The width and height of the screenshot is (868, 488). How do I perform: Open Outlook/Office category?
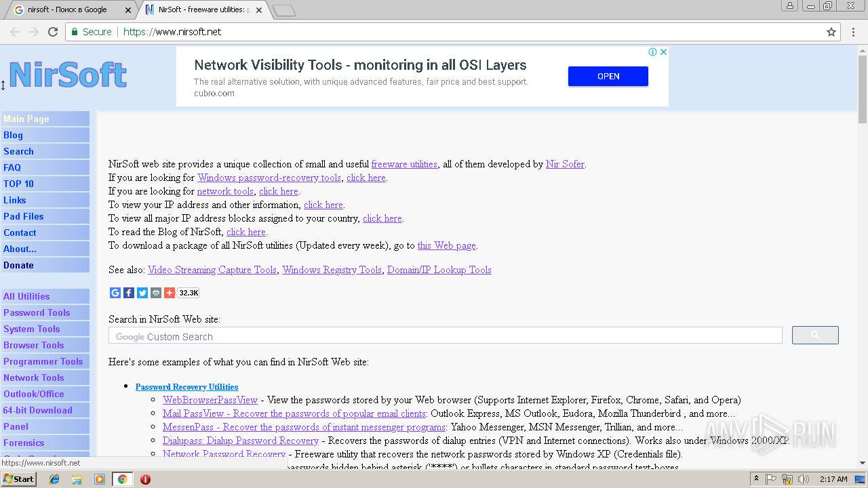(x=45, y=394)
